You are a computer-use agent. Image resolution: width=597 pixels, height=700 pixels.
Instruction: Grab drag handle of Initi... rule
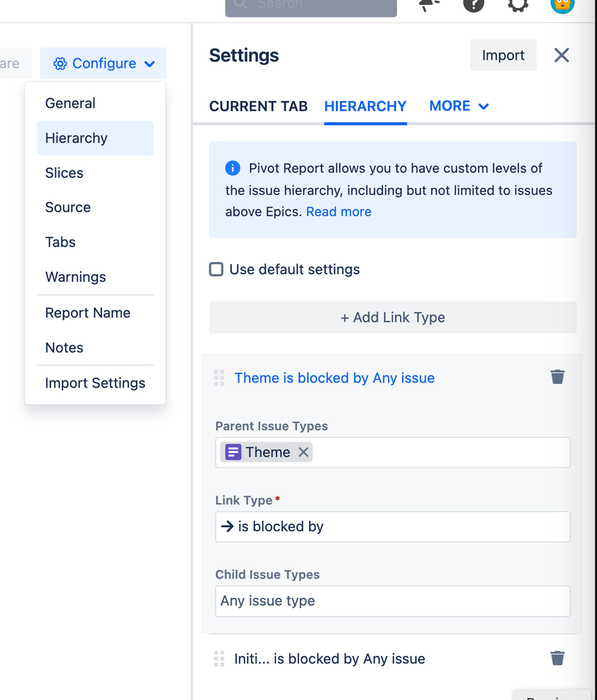point(219,659)
